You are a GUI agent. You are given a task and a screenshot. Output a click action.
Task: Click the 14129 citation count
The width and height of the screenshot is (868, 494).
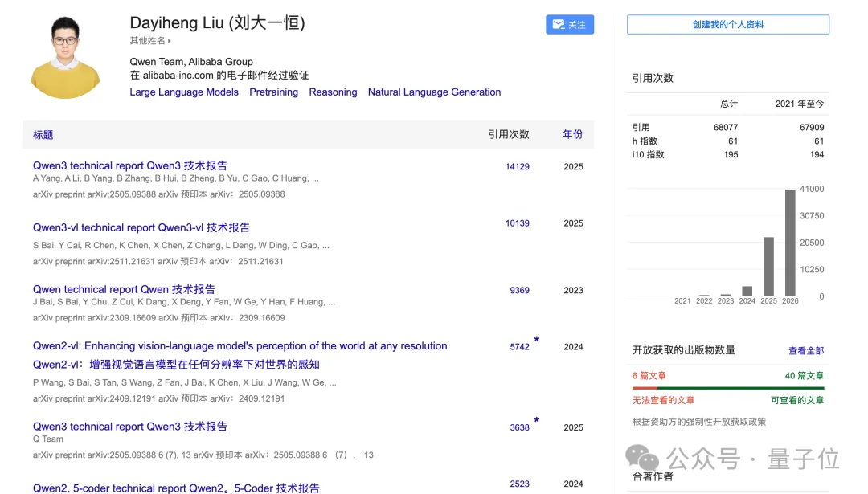tap(517, 166)
